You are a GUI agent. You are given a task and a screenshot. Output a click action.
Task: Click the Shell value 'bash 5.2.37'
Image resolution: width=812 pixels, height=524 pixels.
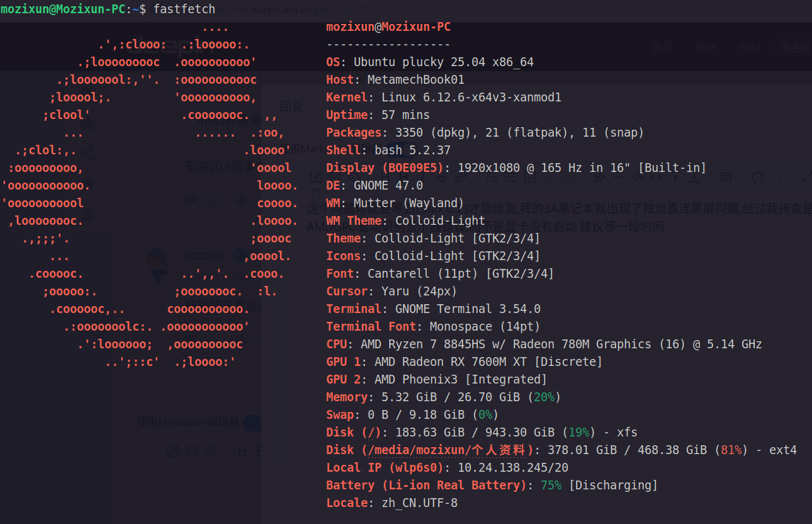(x=412, y=151)
